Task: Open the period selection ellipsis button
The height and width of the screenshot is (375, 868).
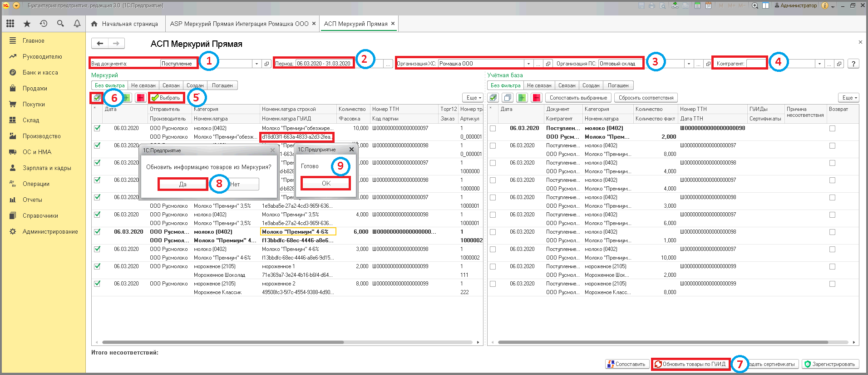Action: [389, 64]
